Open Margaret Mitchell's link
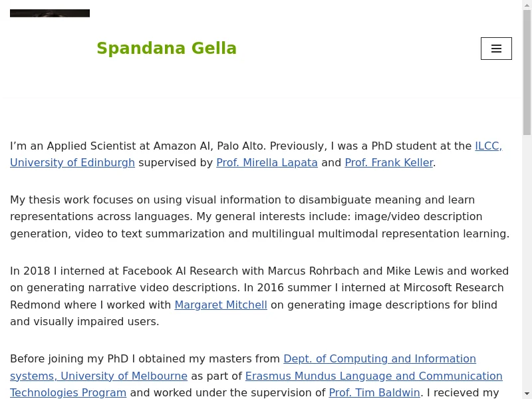Image resolution: width=532 pixels, height=399 pixels. [x=221, y=305]
